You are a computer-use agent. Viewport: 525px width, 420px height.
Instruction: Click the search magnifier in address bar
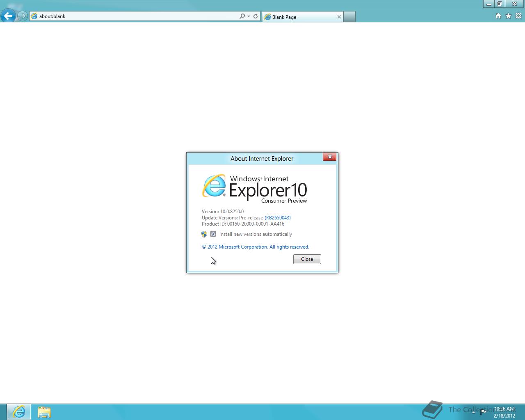pyautogui.click(x=242, y=16)
